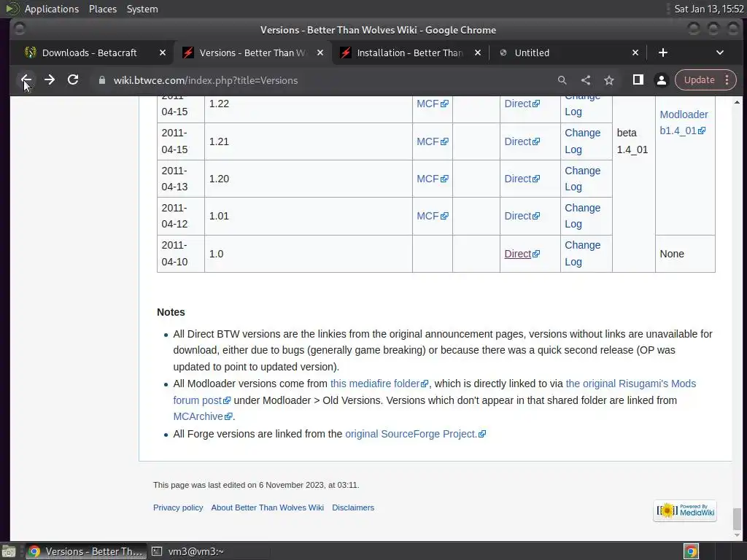Click the Update button in Chrome toolbar
Image resolution: width=747 pixels, height=560 pixels.
[700, 80]
